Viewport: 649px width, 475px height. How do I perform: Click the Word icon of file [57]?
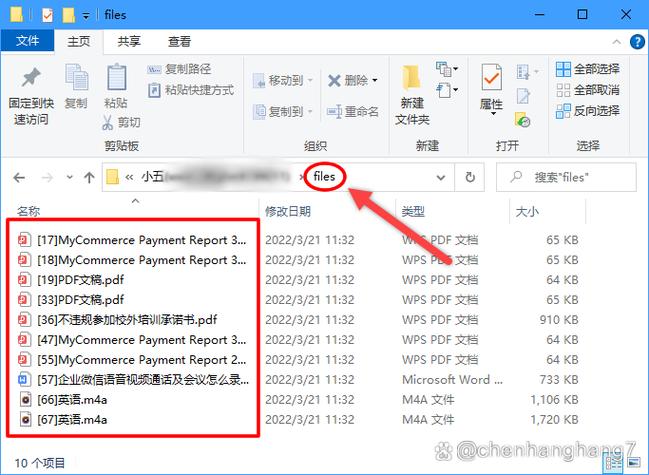(x=24, y=379)
